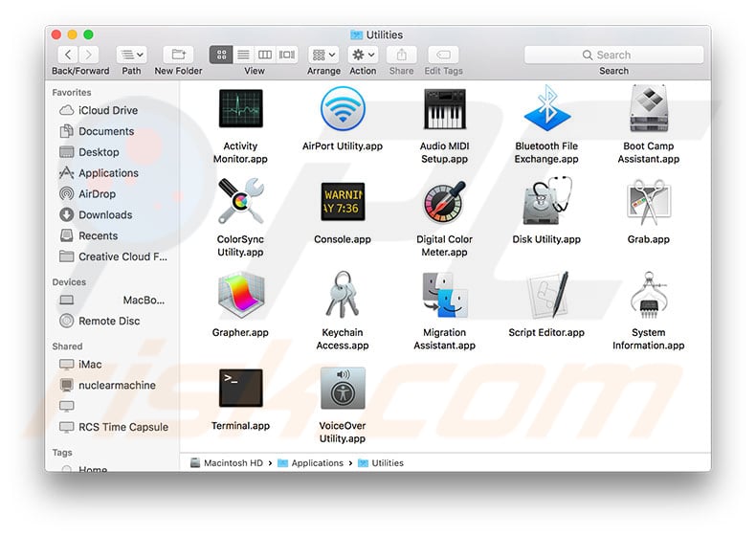756x536 pixels.
Task: Select VoiceOver Utility.app icon
Action: pos(343,388)
